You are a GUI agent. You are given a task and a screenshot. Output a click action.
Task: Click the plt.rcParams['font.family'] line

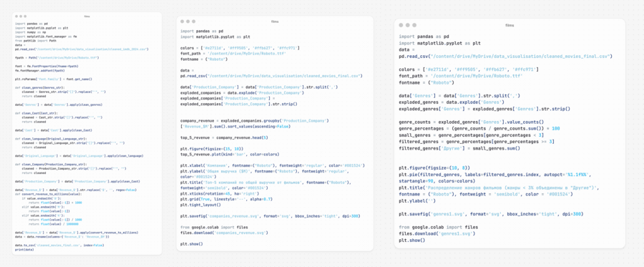(x=54, y=79)
